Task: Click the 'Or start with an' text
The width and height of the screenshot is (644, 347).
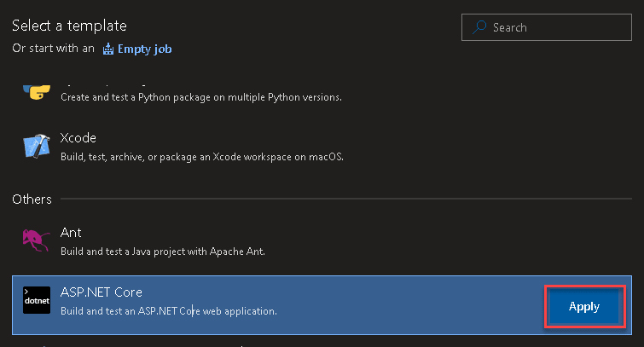Action: click(53, 49)
